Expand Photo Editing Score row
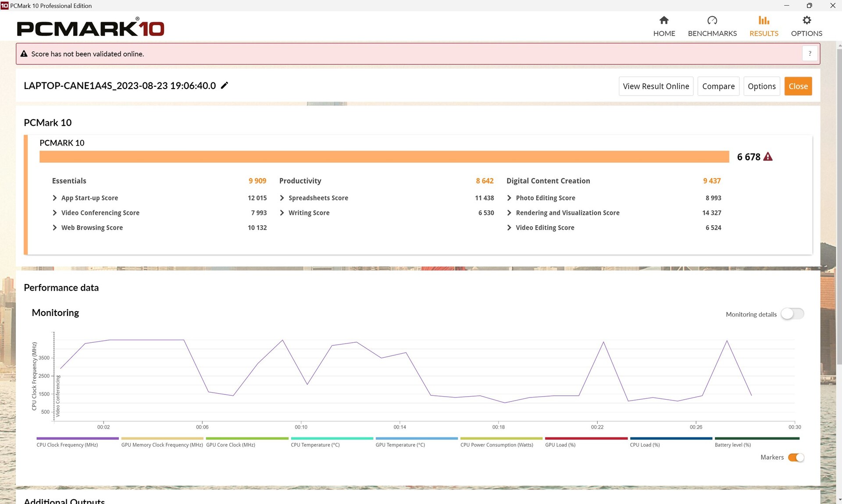The width and height of the screenshot is (842, 504). (x=509, y=198)
